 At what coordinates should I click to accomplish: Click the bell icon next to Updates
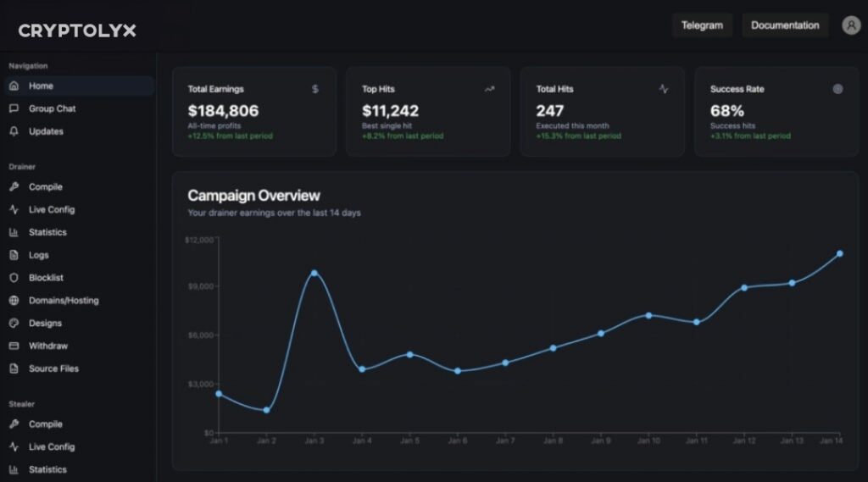(x=14, y=132)
